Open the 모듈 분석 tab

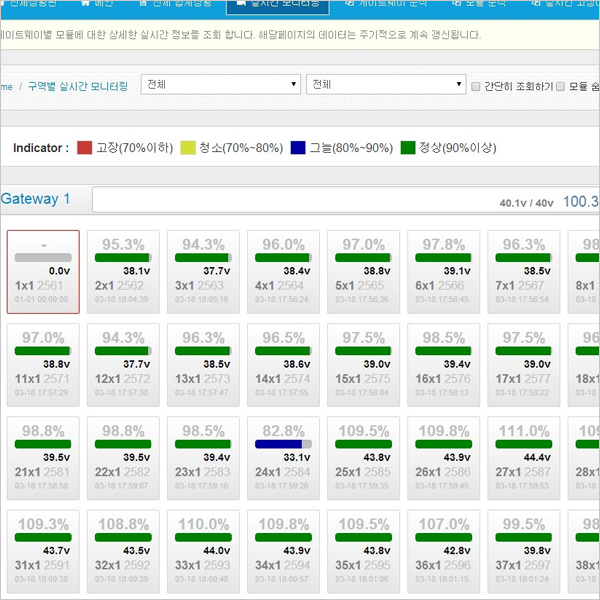[478, 4]
